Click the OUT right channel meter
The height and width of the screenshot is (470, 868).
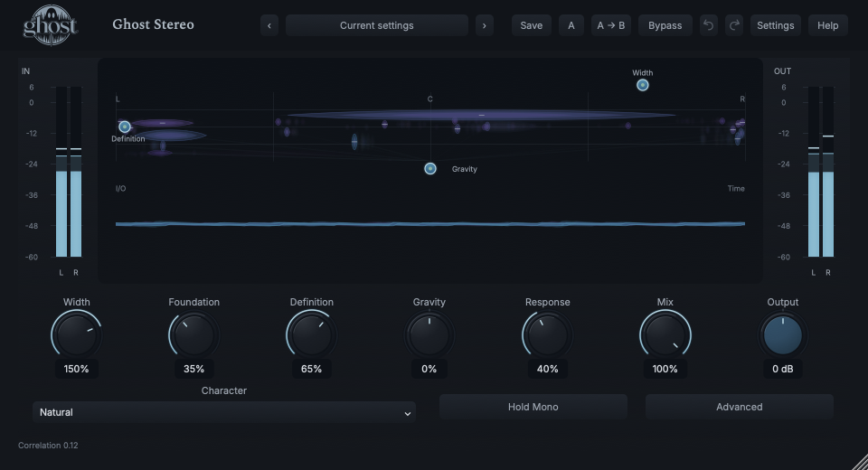click(x=828, y=172)
